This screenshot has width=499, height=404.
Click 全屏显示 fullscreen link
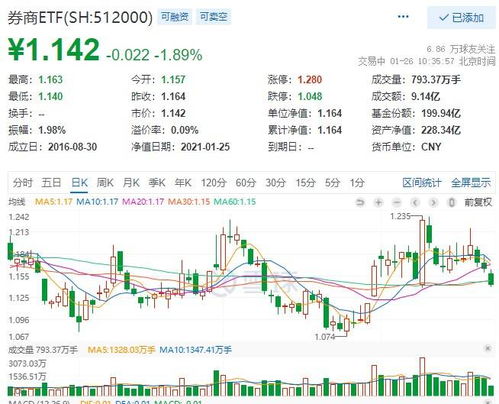click(x=471, y=183)
